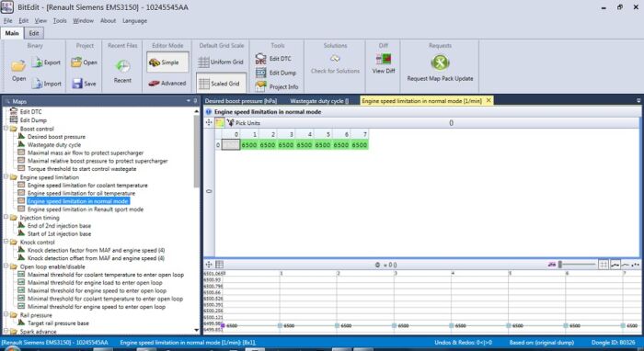644x351 pixels.
Task: Open Engine speed limitation for coolant temperature
Action: [87, 186]
